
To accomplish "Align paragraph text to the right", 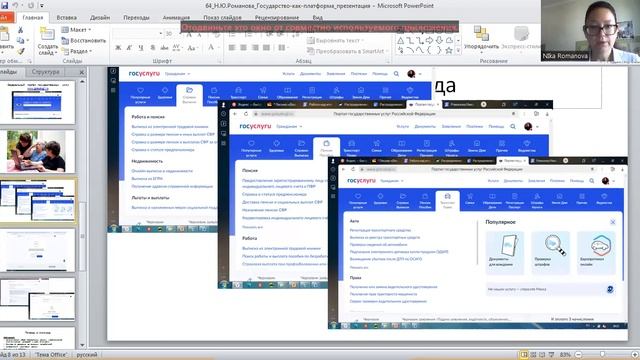I will click(255, 48).
